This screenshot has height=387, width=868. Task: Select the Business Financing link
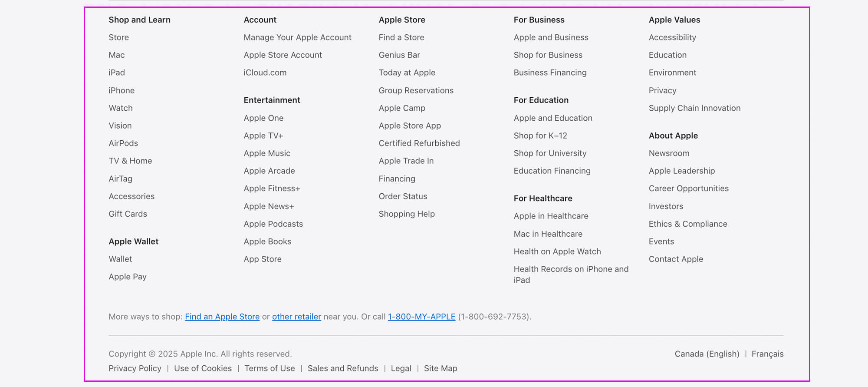(550, 73)
